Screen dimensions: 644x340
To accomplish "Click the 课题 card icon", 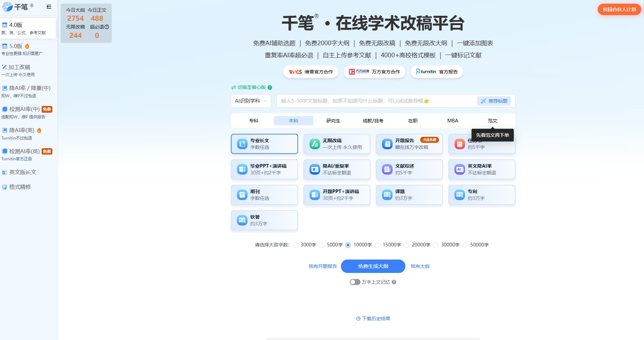I will [x=387, y=195].
